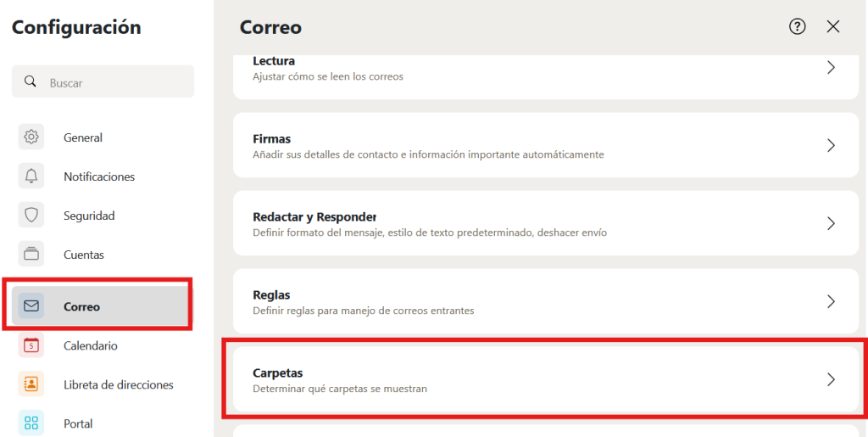
Task: Open the Carpetas settings card
Action: [546, 379]
